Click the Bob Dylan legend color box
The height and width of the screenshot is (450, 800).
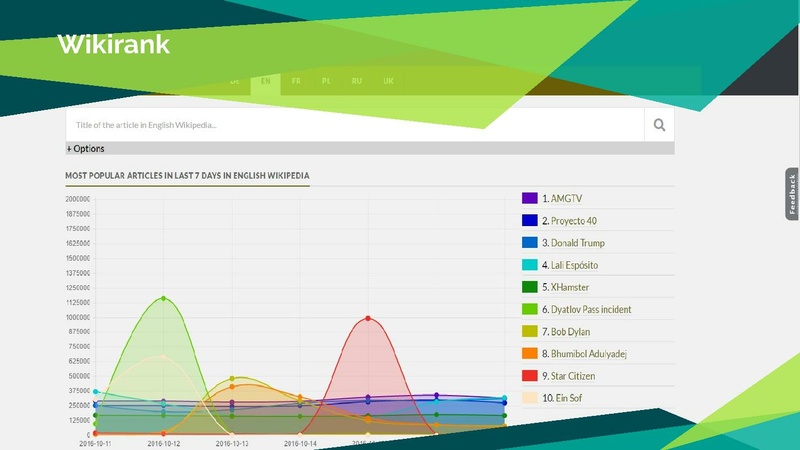530,331
